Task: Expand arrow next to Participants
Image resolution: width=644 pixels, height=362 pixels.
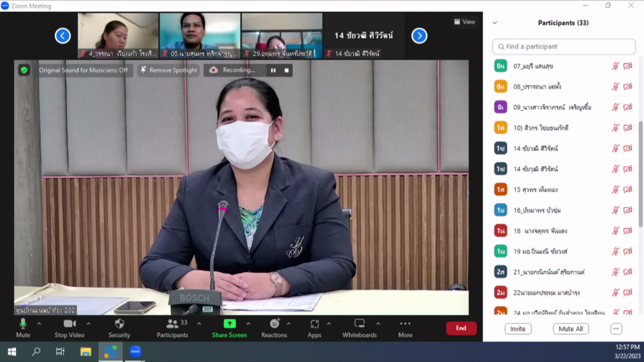Action: point(199,324)
